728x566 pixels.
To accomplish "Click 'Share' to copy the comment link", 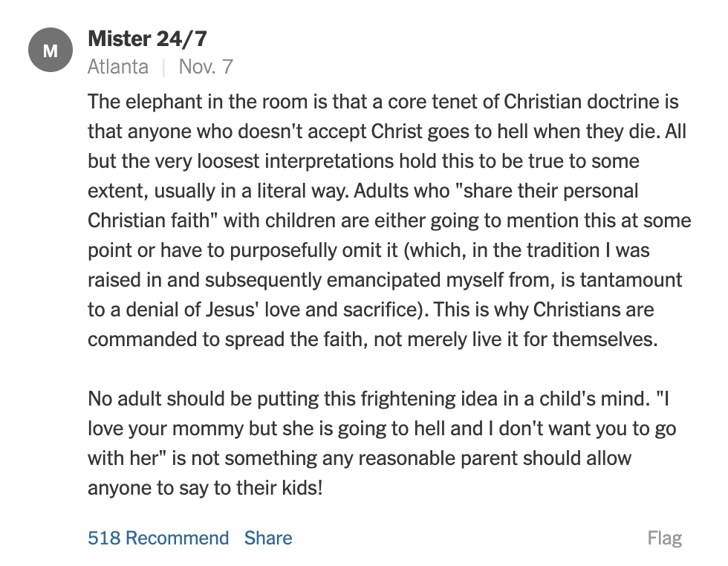I will click(267, 538).
